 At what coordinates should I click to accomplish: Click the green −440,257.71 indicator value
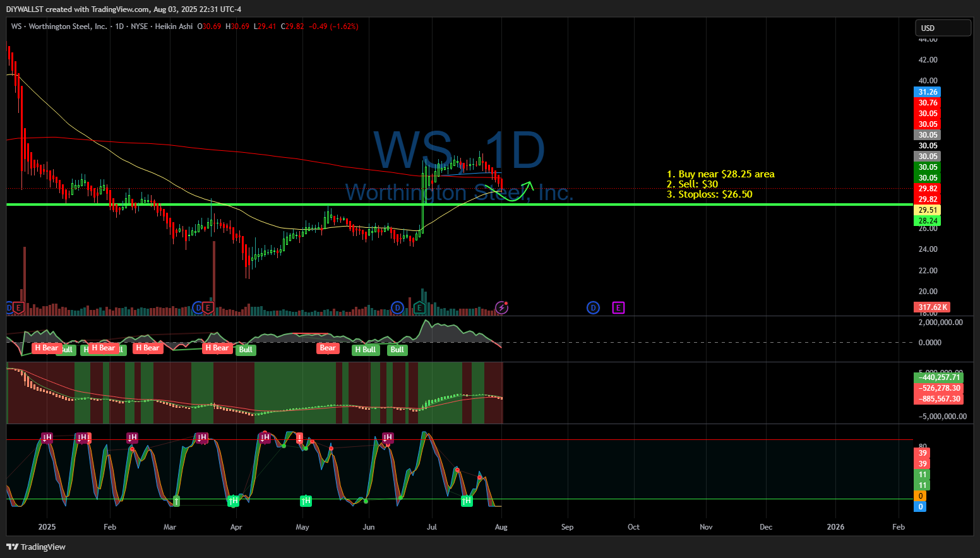(938, 377)
